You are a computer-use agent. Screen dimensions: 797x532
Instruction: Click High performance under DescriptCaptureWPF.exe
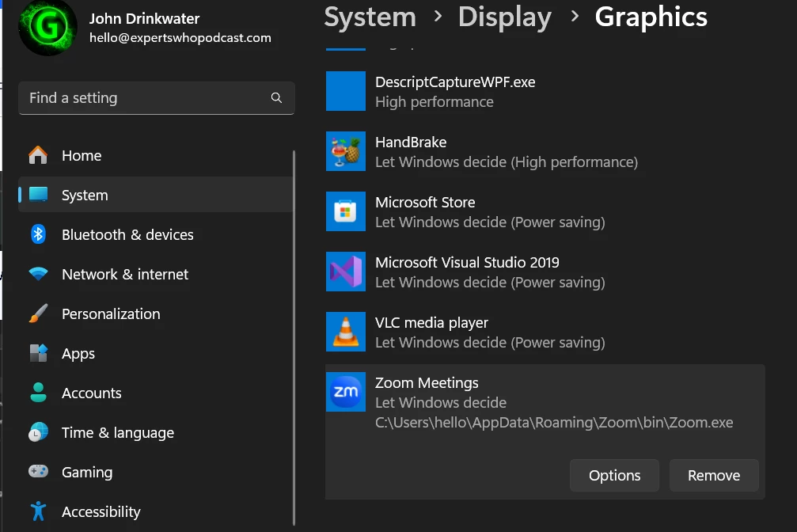pos(434,102)
